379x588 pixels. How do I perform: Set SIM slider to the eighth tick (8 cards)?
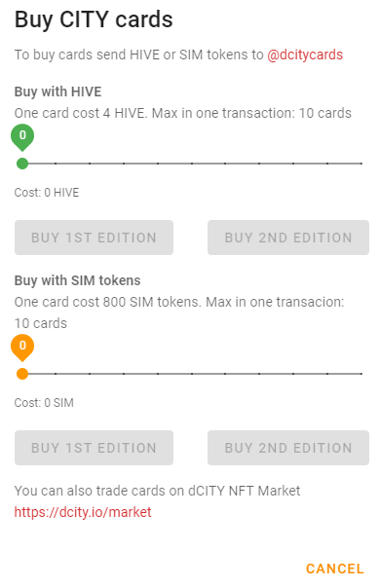pyautogui.click(x=293, y=374)
